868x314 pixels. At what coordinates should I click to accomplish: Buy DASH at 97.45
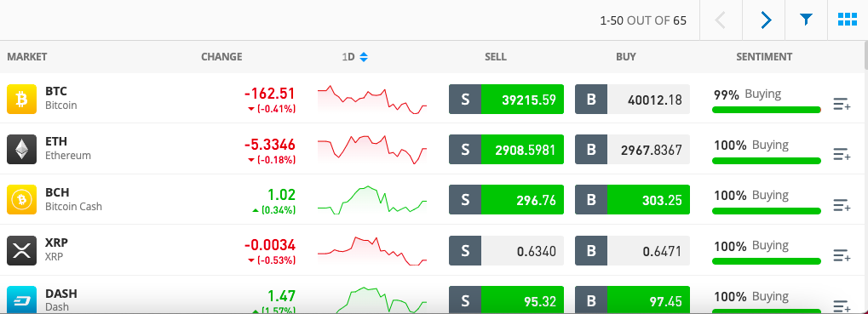[x=632, y=300]
